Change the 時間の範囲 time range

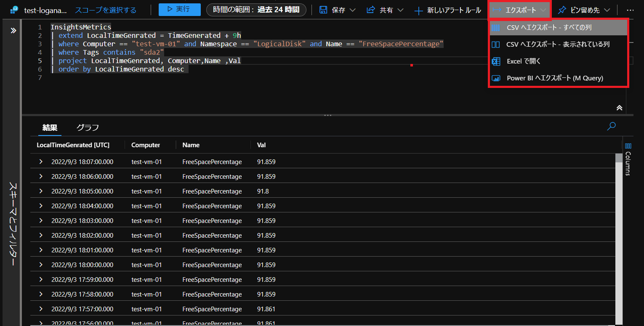pos(256,10)
